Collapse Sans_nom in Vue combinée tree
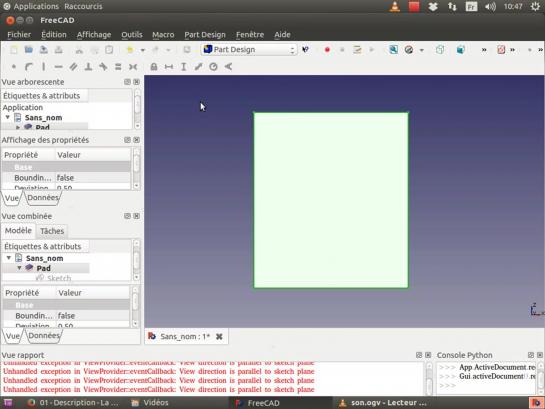 9,258
